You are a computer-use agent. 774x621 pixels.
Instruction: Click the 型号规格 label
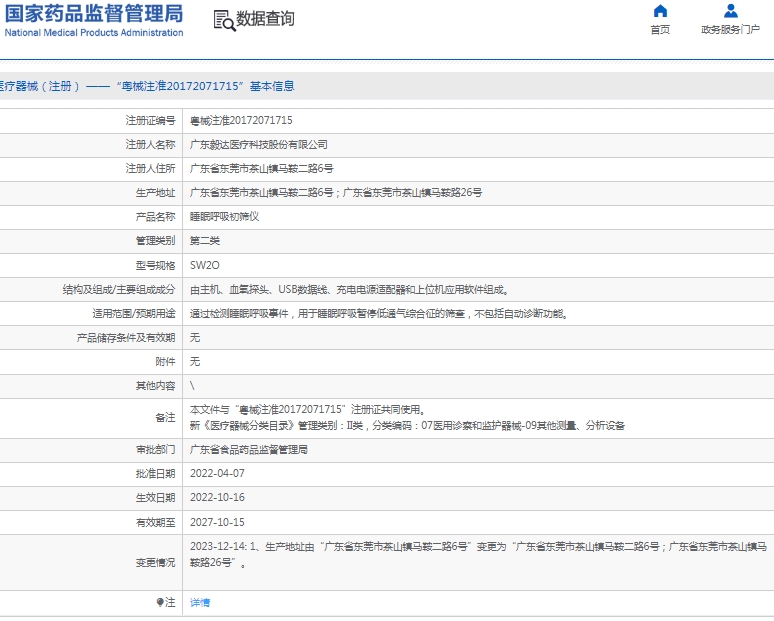[155, 266]
